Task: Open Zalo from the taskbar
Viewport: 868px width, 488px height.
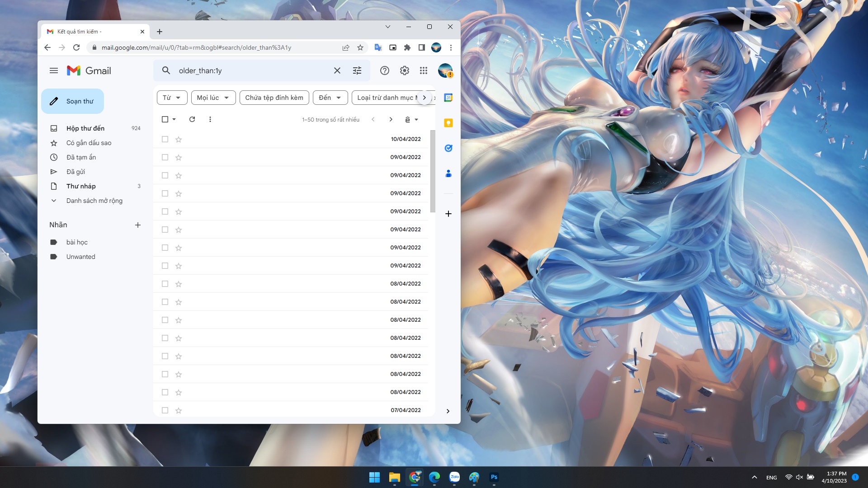Action: (454, 477)
